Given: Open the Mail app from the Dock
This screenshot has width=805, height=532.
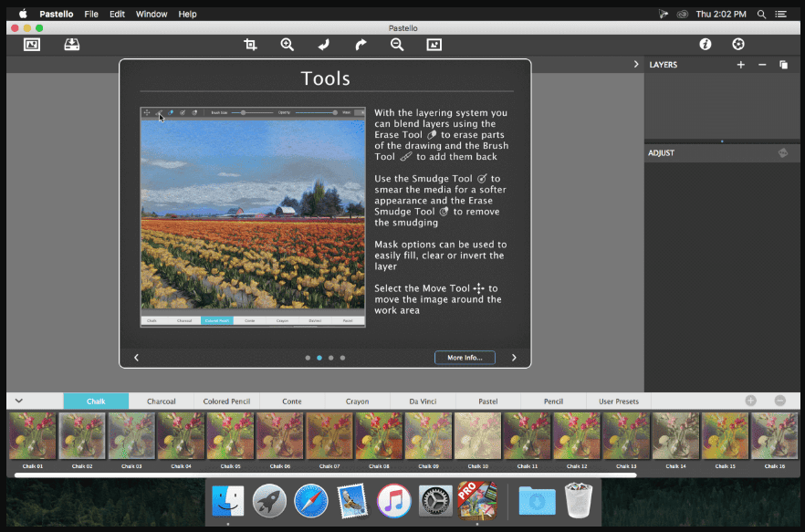Looking at the screenshot, I should pos(352,501).
